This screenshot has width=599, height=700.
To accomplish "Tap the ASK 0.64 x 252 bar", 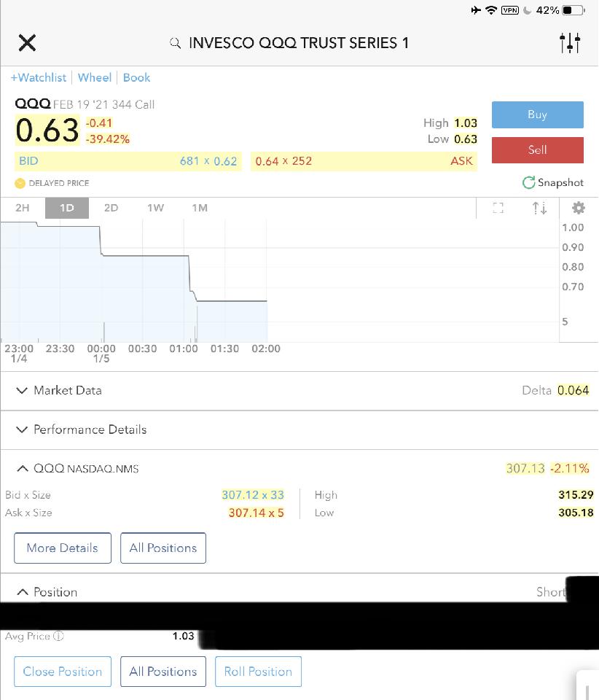I will pyautogui.click(x=364, y=161).
